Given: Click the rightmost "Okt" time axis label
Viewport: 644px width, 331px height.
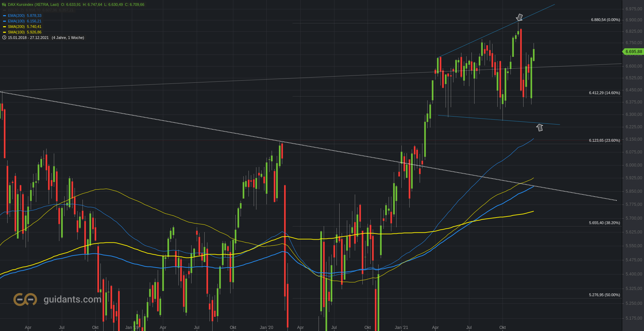Looking at the screenshot, I should (x=502, y=327).
